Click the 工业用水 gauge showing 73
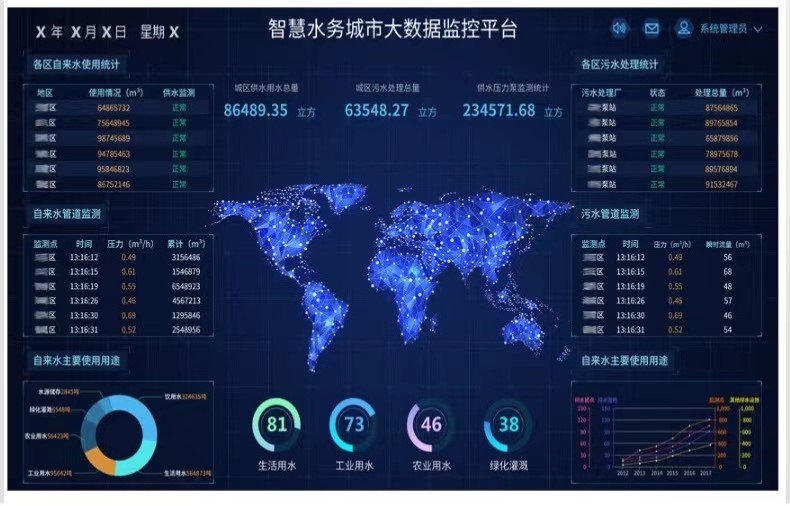The height and width of the screenshot is (506, 790). 353,425
